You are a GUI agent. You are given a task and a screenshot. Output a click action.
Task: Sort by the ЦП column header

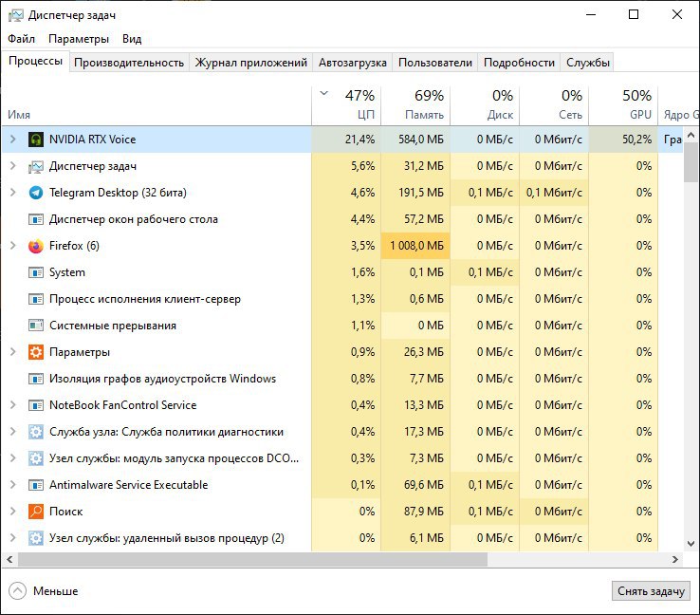[x=346, y=105]
